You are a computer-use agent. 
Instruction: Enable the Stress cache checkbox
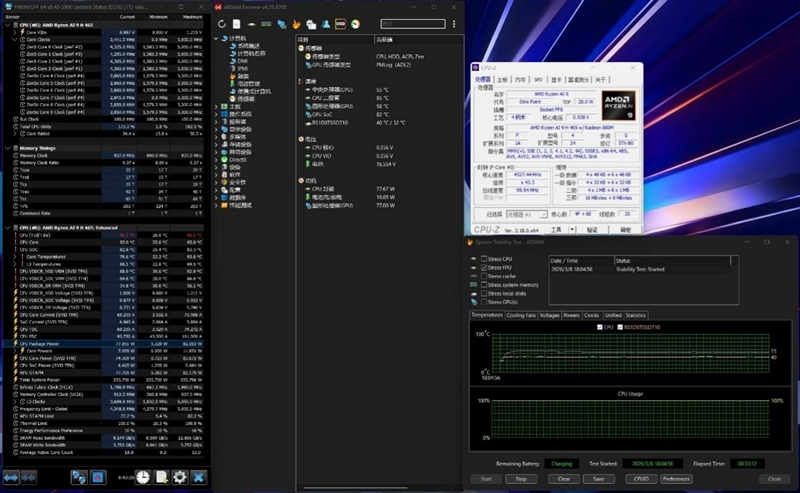tap(484, 276)
